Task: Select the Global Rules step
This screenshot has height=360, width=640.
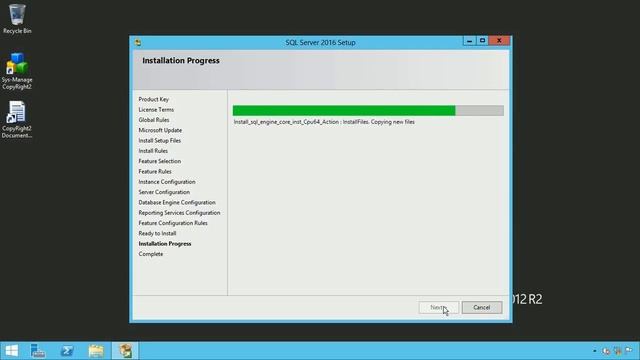Action: (153, 120)
